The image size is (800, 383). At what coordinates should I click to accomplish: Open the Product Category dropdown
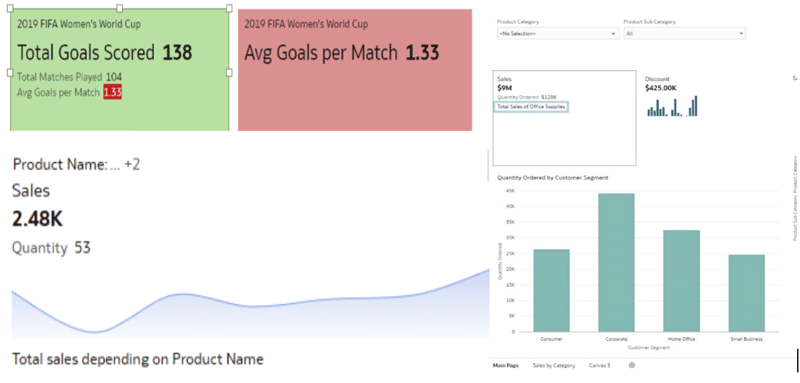point(558,34)
